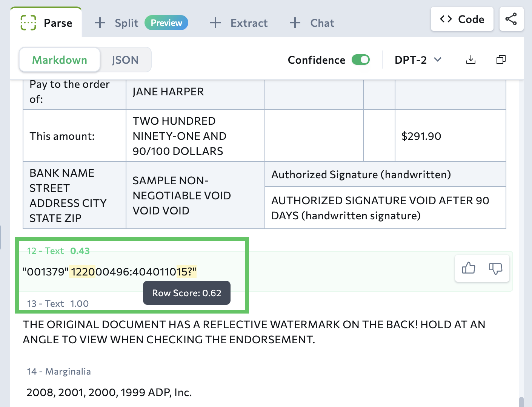Viewport: 532px width, 407px height.
Task: Click "2008, 2001, 2000, 1999 ADP, Inc." text
Action: (x=109, y=392)
